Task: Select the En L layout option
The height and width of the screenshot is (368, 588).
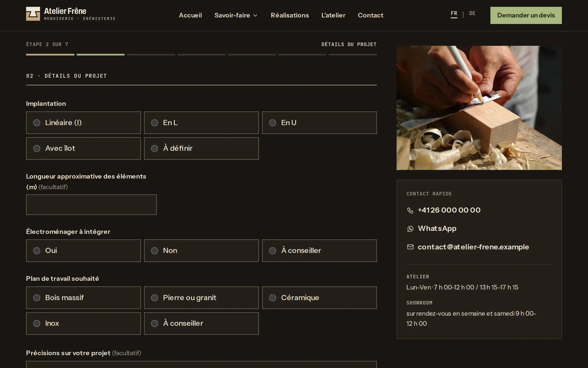Action: pos(201,123)
